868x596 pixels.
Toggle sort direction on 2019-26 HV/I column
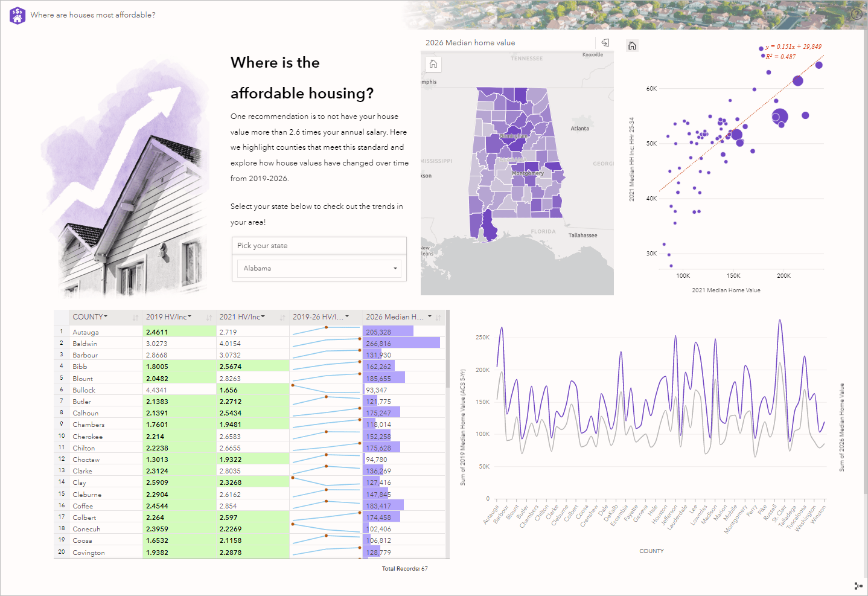(355, 316)
